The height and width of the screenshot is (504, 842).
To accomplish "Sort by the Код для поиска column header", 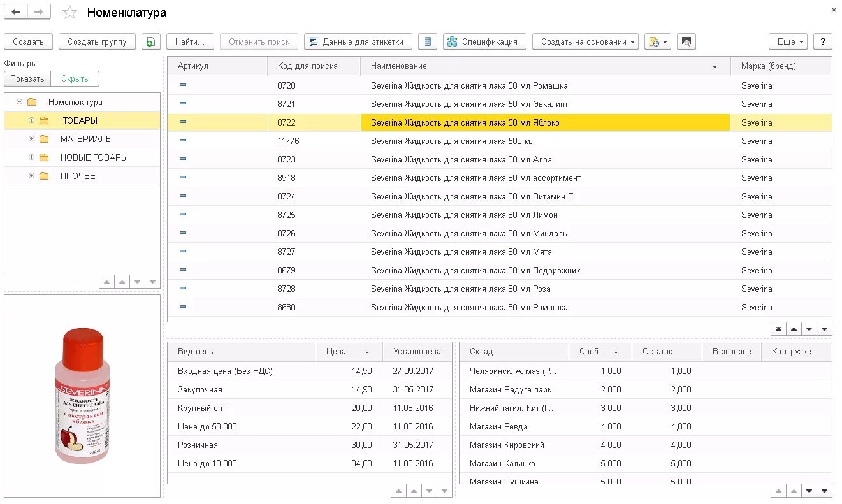I will (x=314, y=66).
